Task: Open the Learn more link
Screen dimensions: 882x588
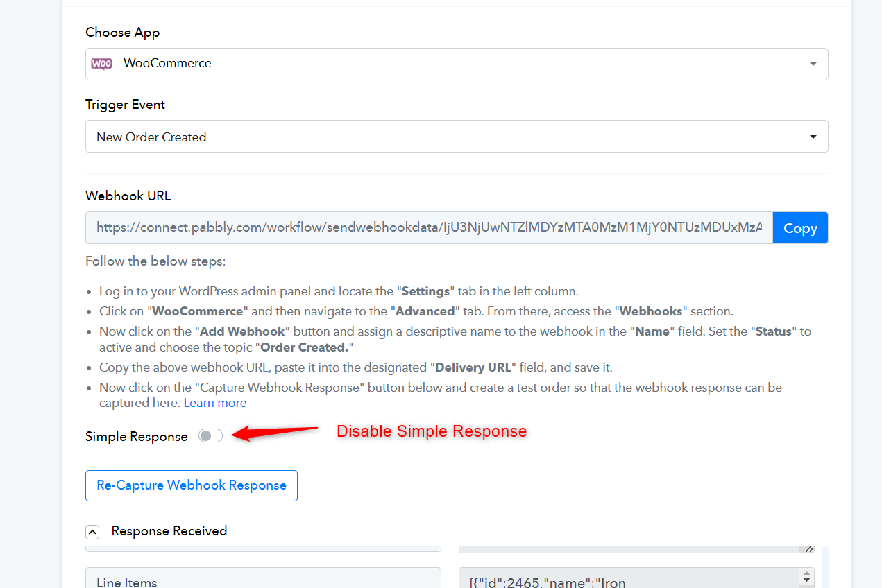Action: [215, 403]
